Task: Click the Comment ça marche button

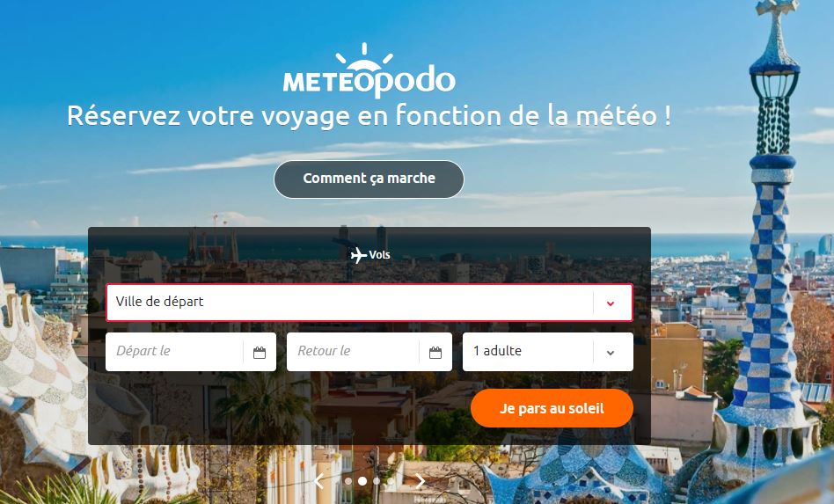Action: pyautogui.click(x=369, y=179)
